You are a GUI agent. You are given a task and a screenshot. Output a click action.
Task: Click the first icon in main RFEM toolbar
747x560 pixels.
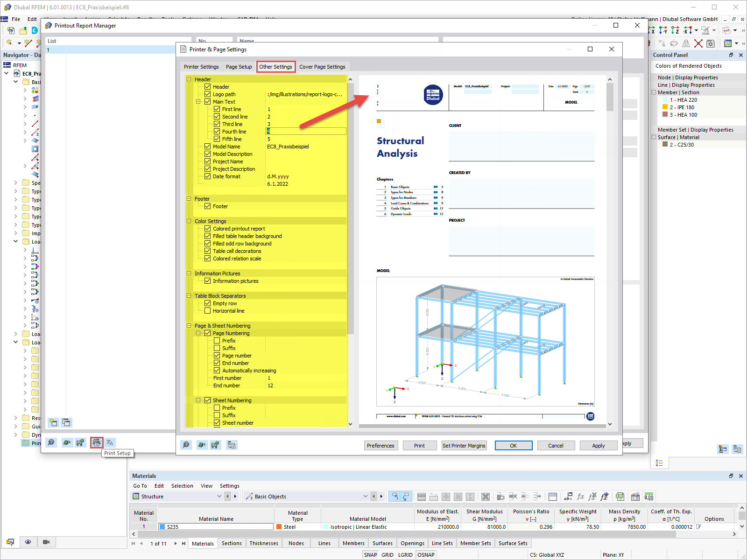[11, 30]
